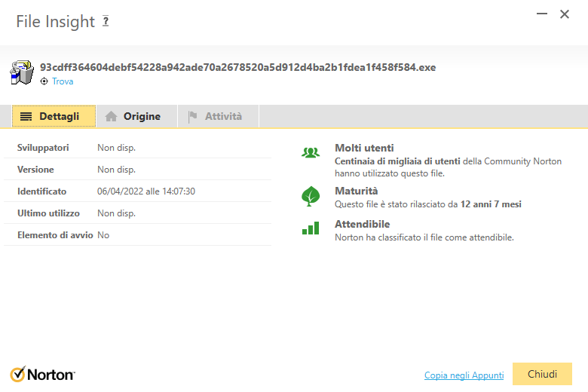Select the long .exe filename text

pos(237,67)
